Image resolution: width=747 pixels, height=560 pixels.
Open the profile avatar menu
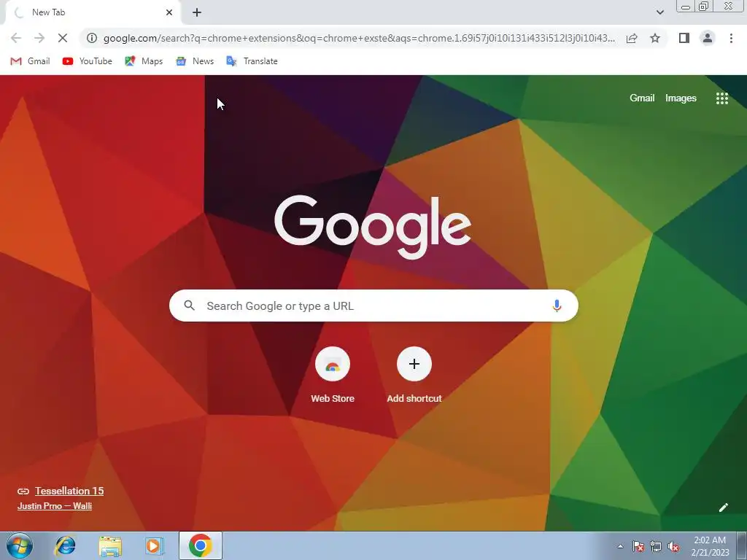point(708,38)
